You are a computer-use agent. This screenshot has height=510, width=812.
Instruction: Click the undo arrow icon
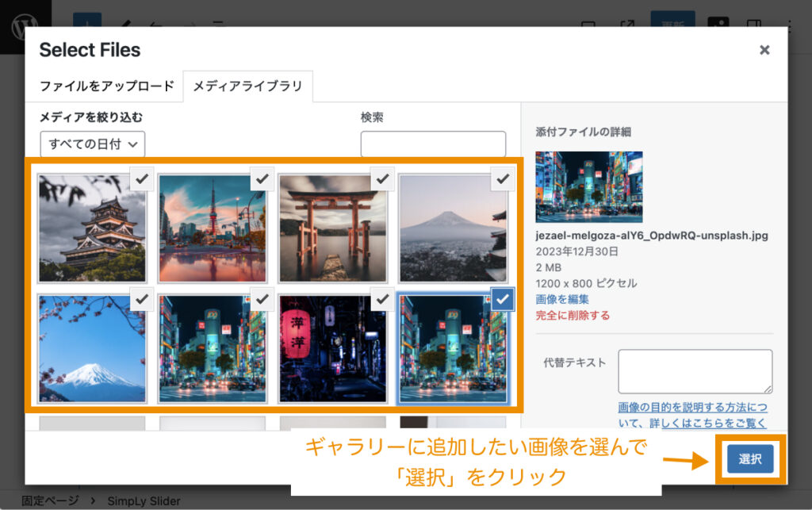[156, 24]
